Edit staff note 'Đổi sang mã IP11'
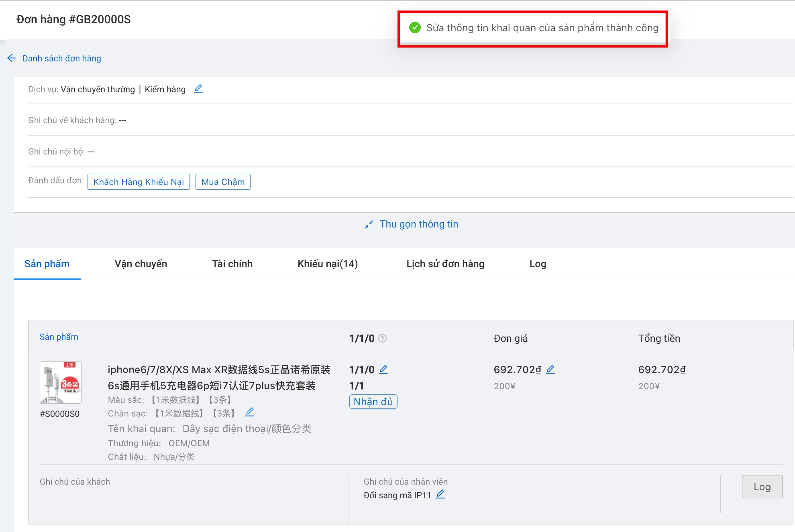Image resolution: width=795 pixels, height=532 pixels. click(440, 494)
